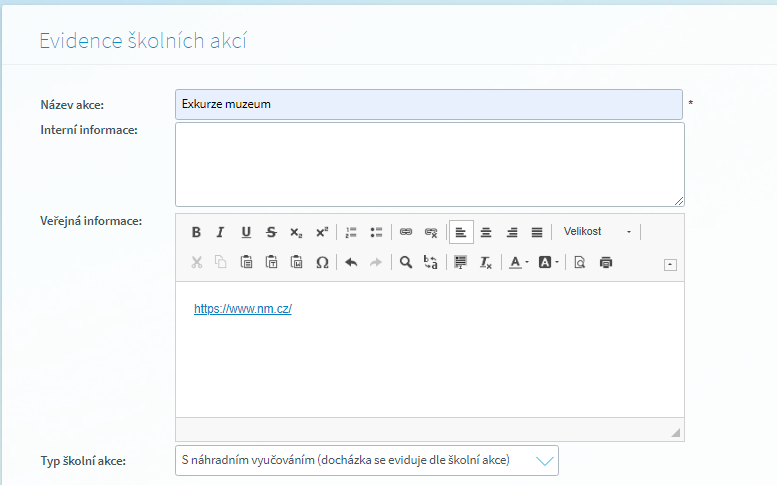Viewport: 777px width, 485px height.
Task: Open the Velikost font size dropdown
Action: [597, 232]
